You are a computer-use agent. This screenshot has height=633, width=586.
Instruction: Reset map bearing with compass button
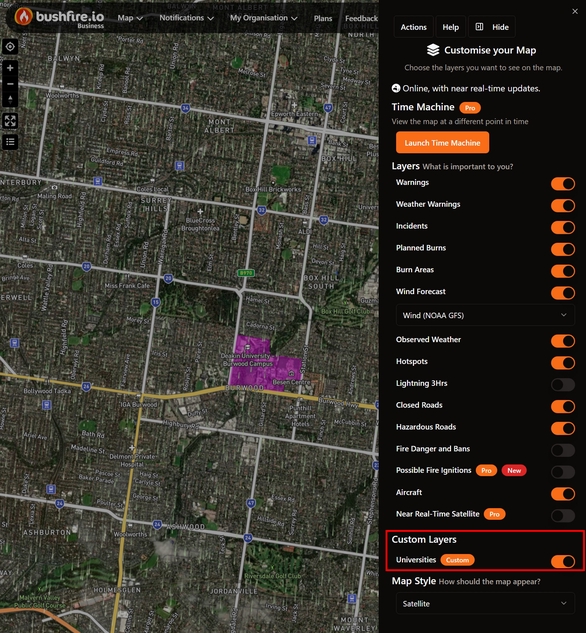tap(10, 99)
